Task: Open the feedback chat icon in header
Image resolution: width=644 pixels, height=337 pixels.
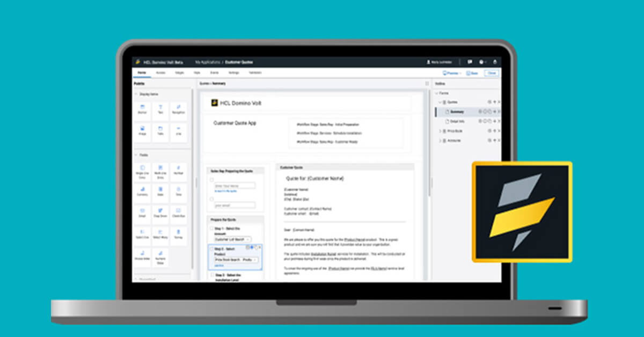Action: [x=470, y=62]
